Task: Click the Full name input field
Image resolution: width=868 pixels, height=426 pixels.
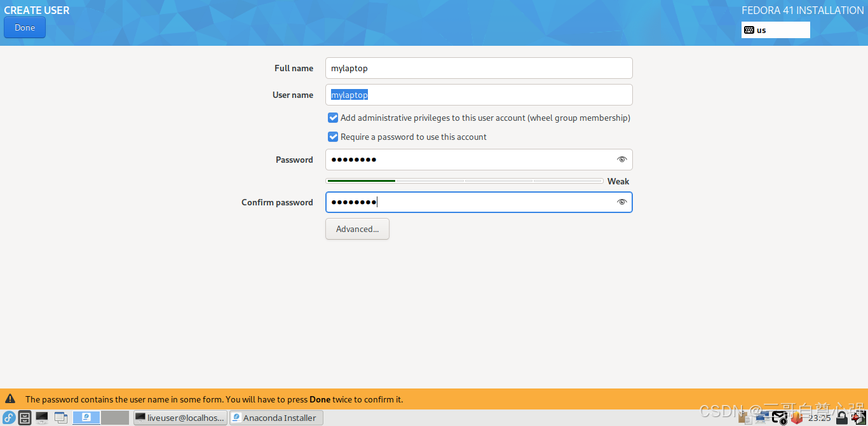Action: 478,68
